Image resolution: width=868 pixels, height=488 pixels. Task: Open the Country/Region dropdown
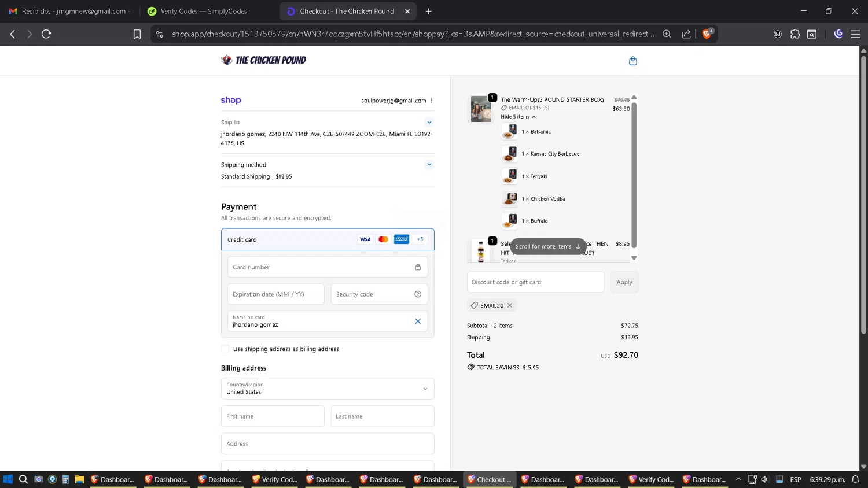(328, 389)
